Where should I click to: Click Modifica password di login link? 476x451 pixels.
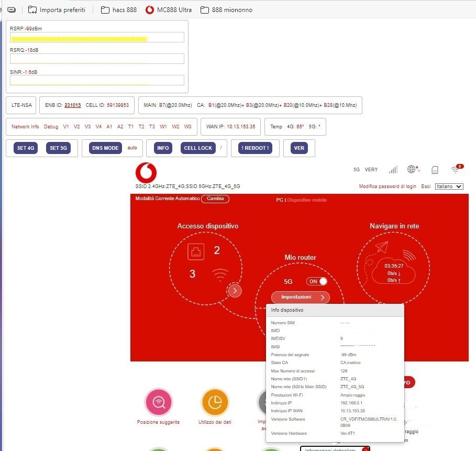[388, 186]
